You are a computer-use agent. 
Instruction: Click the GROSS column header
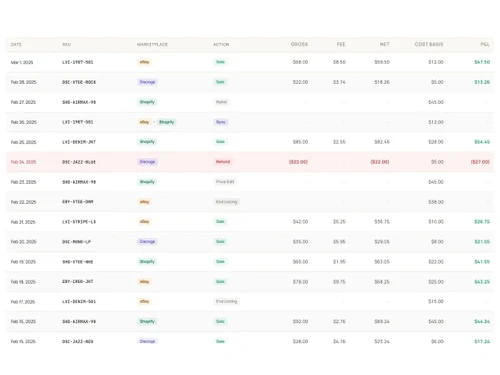point(299,44)
